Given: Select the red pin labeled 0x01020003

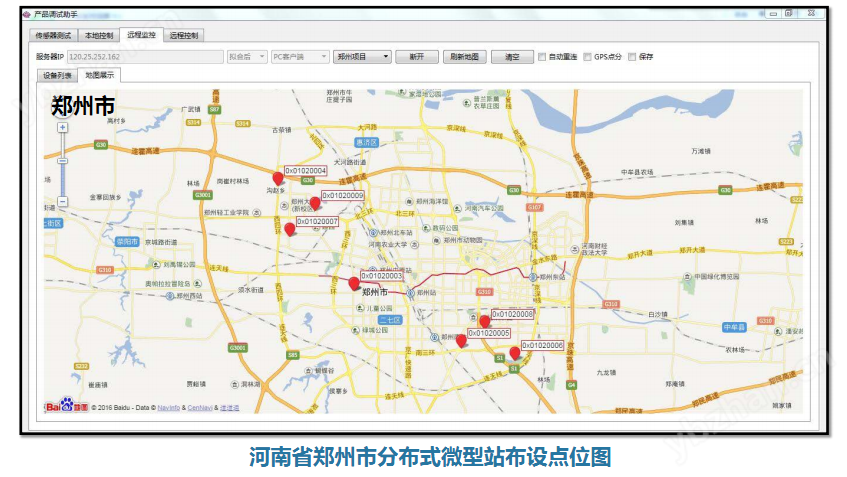Looking at the screenshot, I should [x=354, y=284].
